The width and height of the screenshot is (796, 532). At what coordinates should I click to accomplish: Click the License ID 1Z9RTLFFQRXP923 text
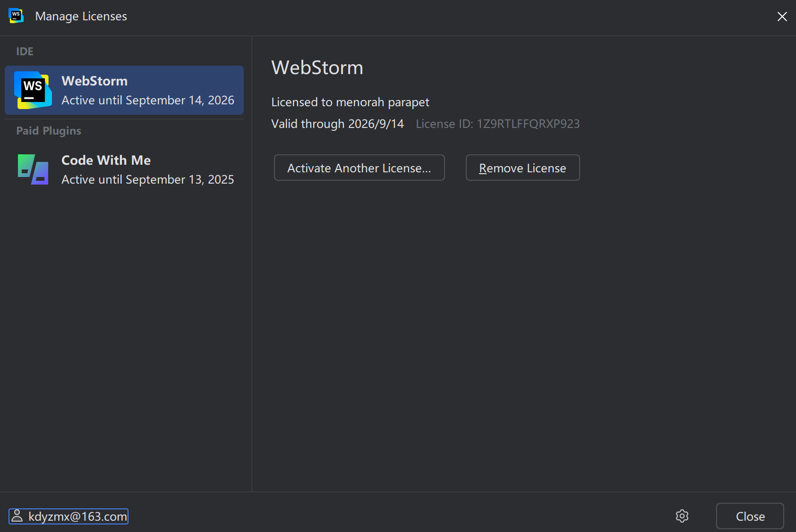pyautogui.click(x=498, y=124)
